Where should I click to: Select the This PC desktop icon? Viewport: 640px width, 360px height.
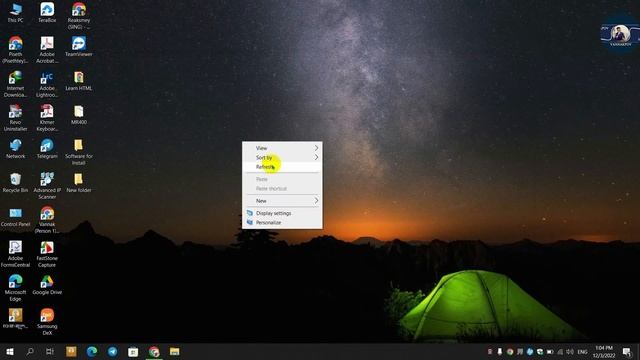(15, 12)
